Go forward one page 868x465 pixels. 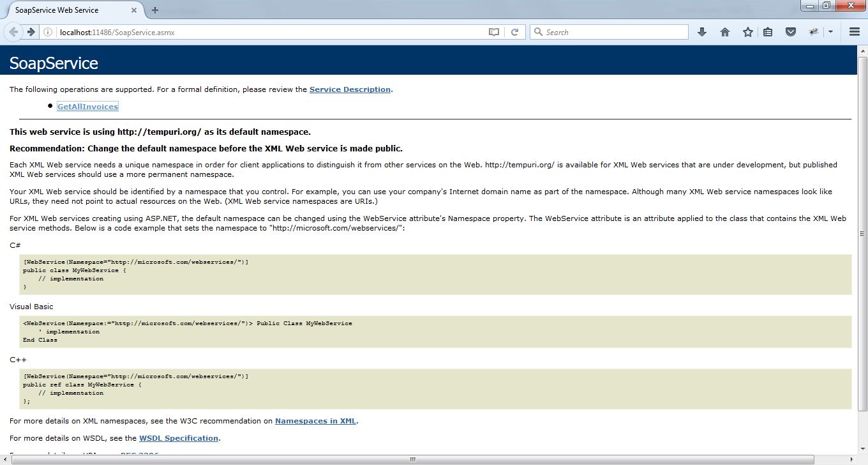tap(31, 32)
